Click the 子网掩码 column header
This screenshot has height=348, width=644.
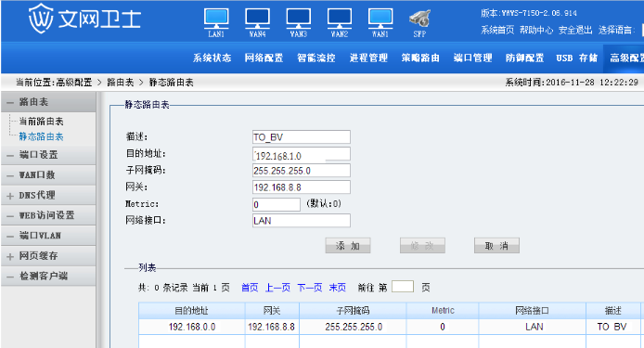click(x=353, y=311)
